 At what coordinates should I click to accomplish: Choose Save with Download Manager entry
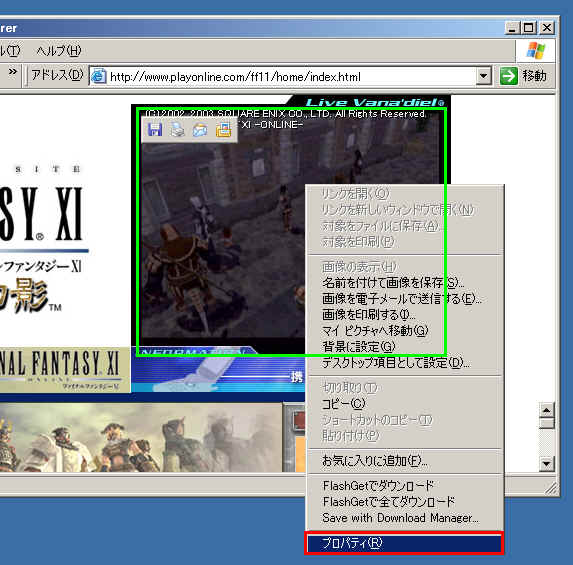[x=404, y=517]
